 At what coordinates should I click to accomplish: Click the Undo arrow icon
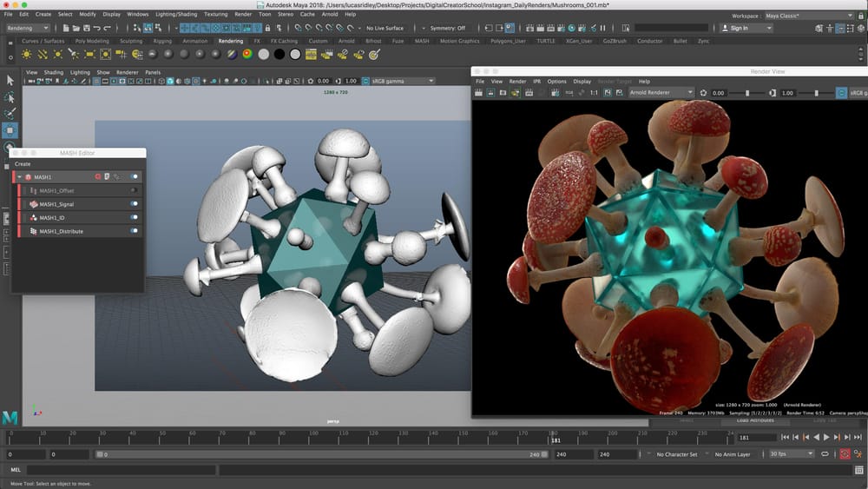(x=97, y=28)
